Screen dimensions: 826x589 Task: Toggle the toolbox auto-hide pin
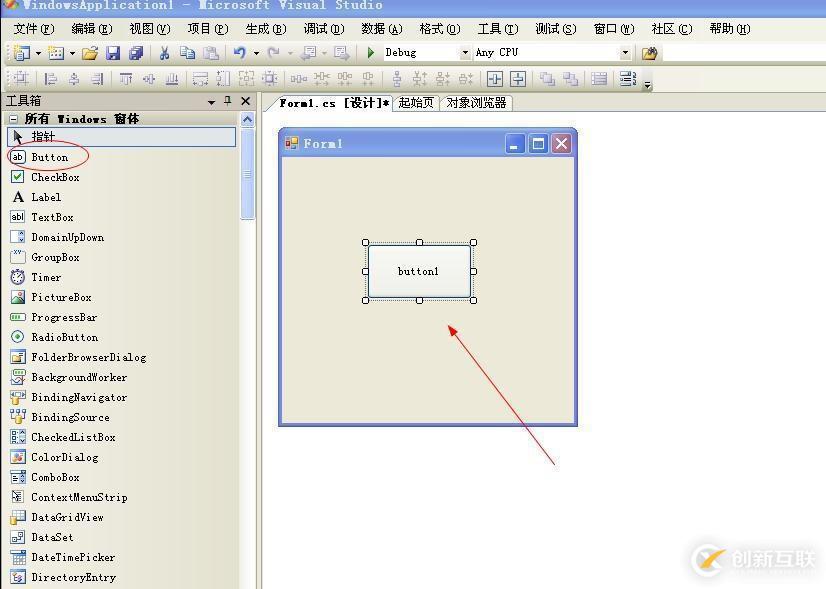click(x=228, y=101)
